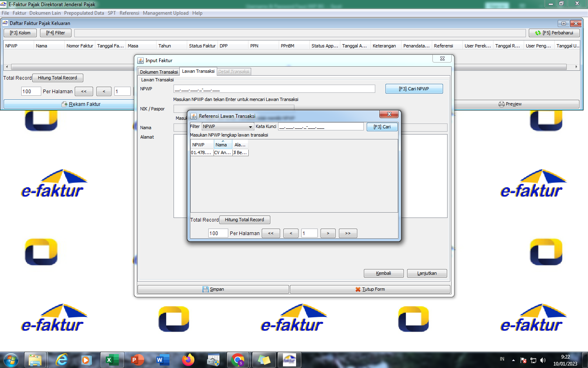Image resolution: width=588 pixels, height=368 pixels.
Task: Click the [F3] Cari button
Action: [x=382, y=127]
